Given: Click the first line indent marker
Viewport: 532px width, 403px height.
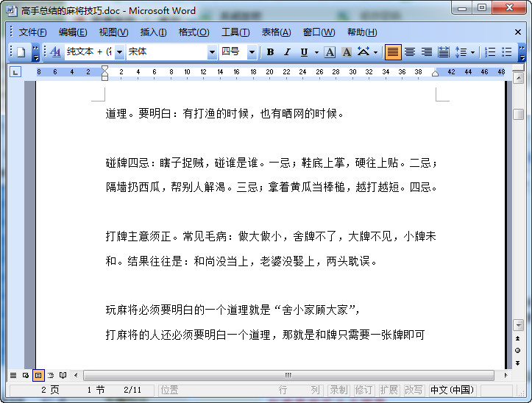Looking at the screenshot, I should (104, 69).
